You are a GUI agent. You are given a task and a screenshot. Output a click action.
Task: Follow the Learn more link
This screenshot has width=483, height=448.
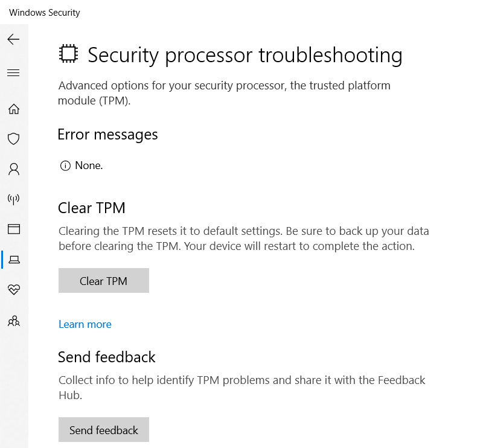click(x=85, y=324)
